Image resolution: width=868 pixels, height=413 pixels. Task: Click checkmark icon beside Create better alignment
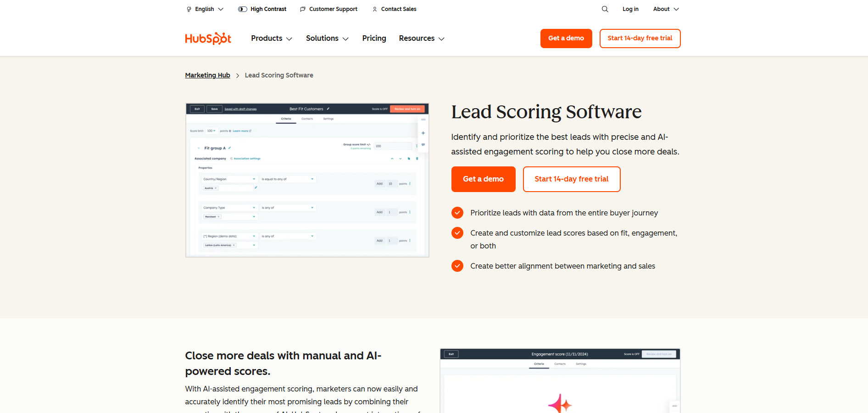(x=457, y=266)
